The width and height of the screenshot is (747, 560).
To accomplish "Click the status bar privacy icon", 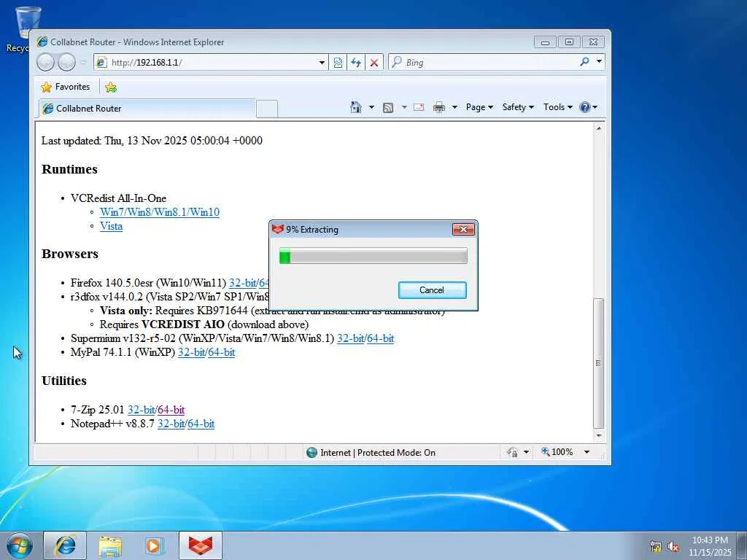I will click(x=513, y=452).
